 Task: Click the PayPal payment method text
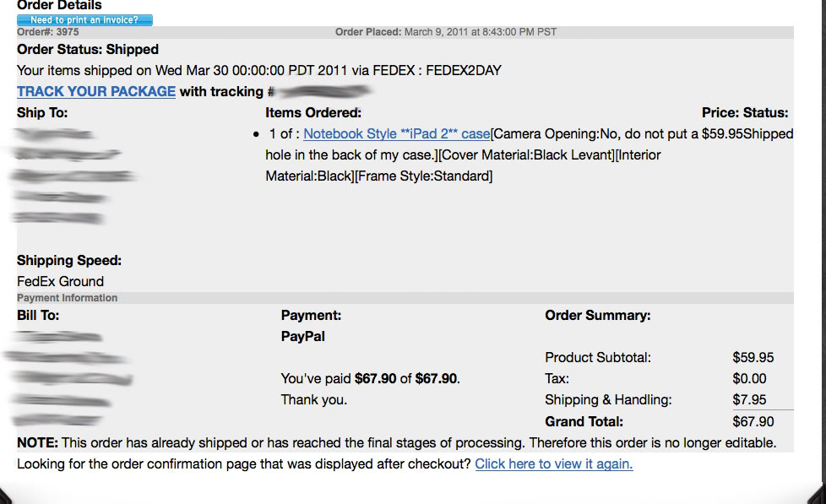[302, 336]
